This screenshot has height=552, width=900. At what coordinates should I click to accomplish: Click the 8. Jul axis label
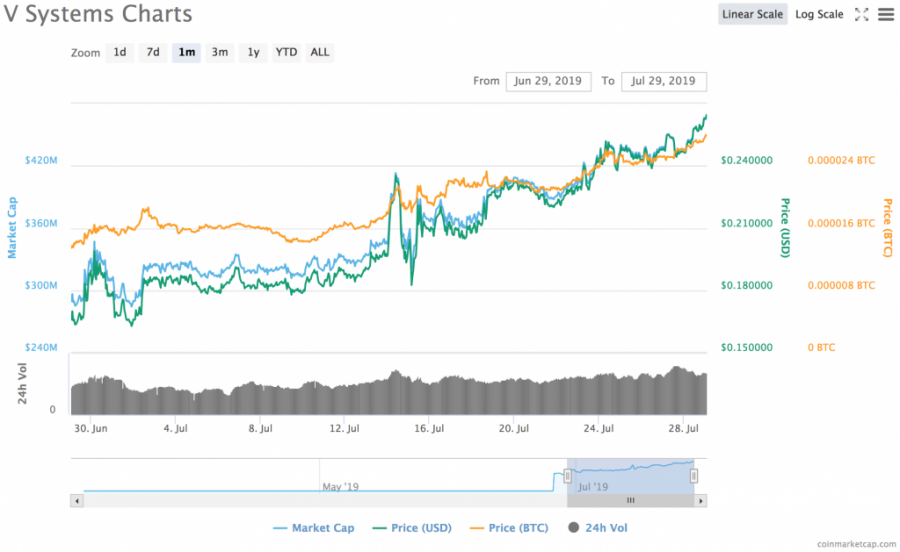point(260,429)
